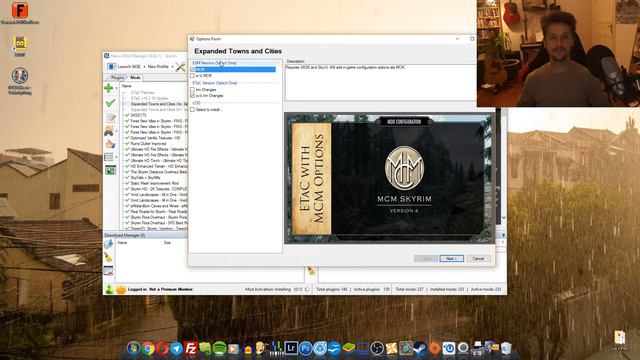
Task: Open Telegram from the dock
Action: coord(176,348)
